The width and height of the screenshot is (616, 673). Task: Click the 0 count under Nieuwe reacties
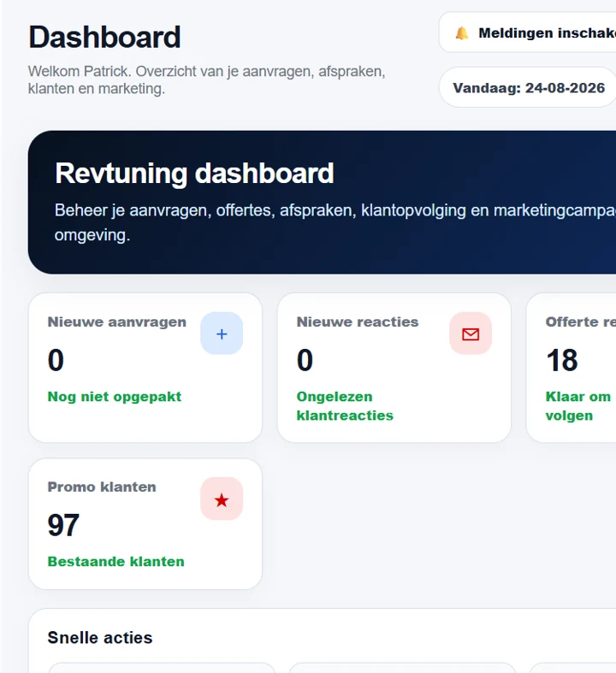coord(305,360)
